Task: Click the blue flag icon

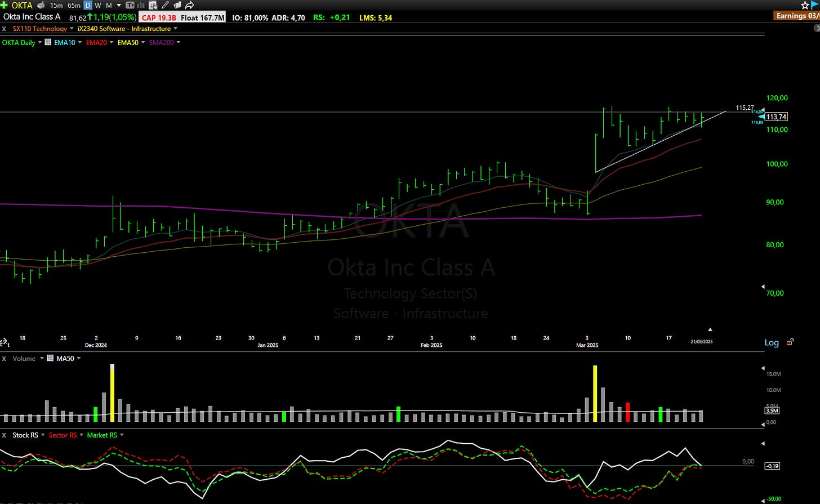Action: [815, 5]
